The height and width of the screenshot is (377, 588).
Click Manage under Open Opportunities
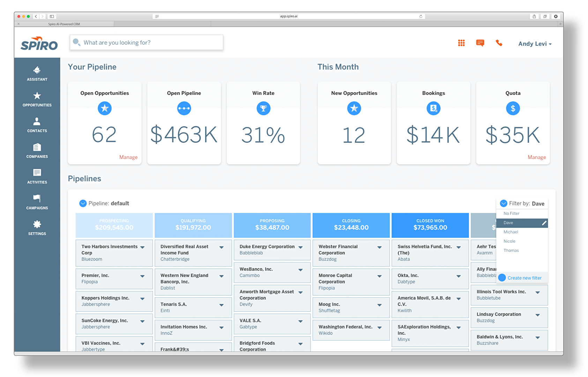(x=128, y=157)
